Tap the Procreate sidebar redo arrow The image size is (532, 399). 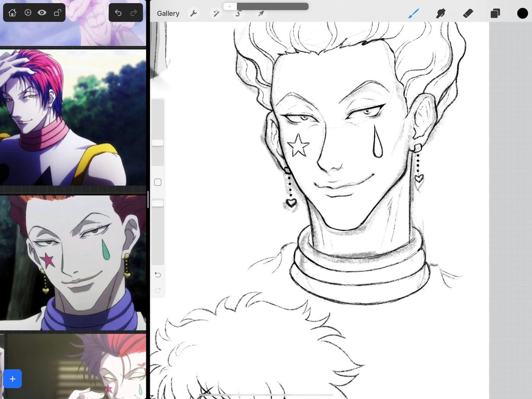point(158,290)
